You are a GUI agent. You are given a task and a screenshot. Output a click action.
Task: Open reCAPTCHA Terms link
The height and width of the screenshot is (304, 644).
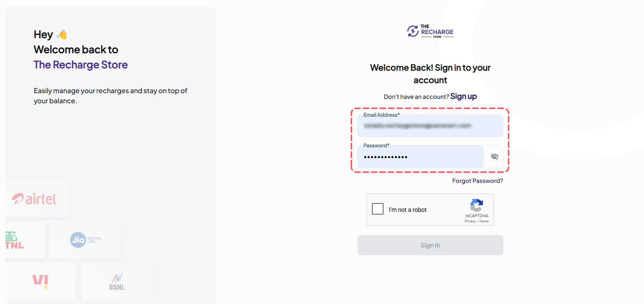coord(484,221)
